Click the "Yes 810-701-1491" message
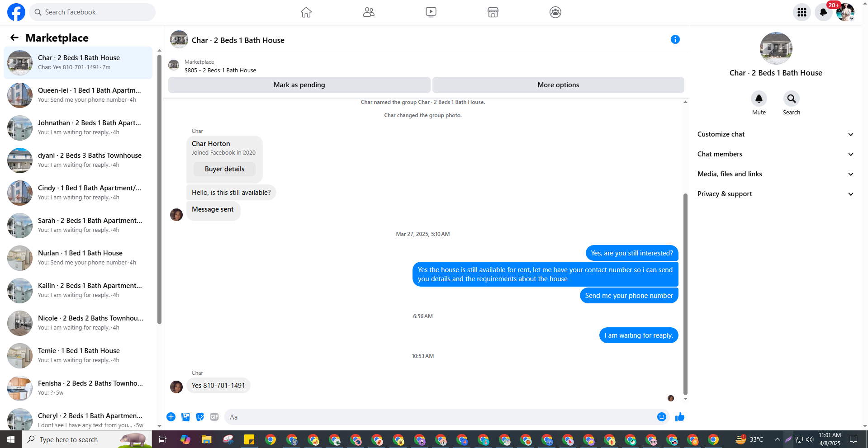 click(218, 386)
